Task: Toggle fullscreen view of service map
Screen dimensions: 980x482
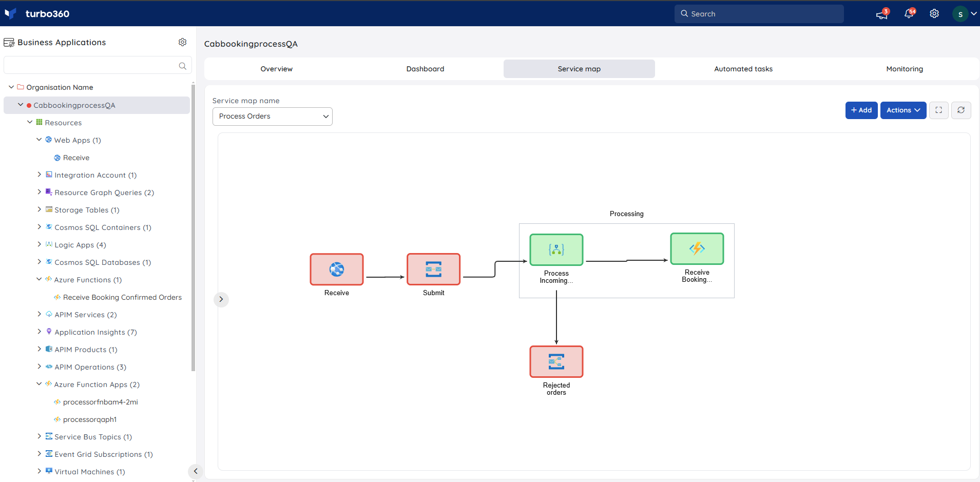Action: pos(938,110)
